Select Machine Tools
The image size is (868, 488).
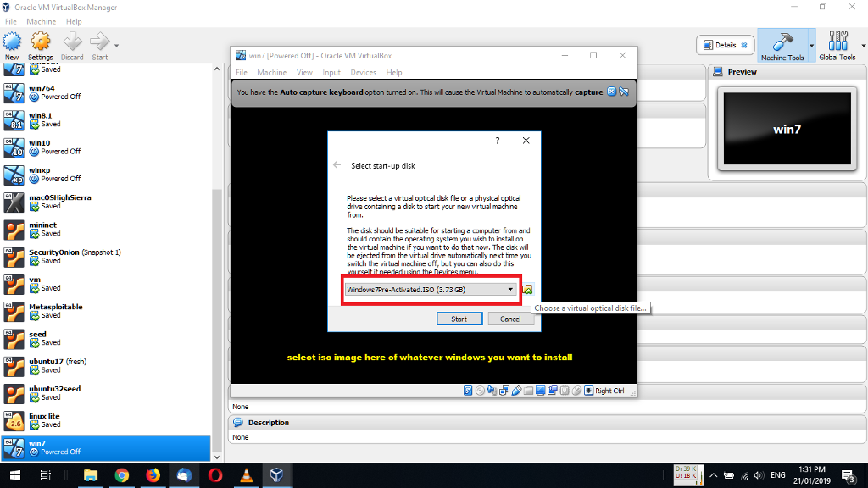click(x=782, y=46)
